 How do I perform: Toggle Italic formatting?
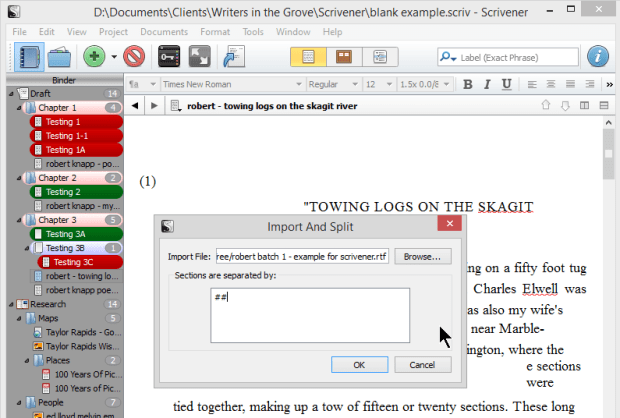487,84
